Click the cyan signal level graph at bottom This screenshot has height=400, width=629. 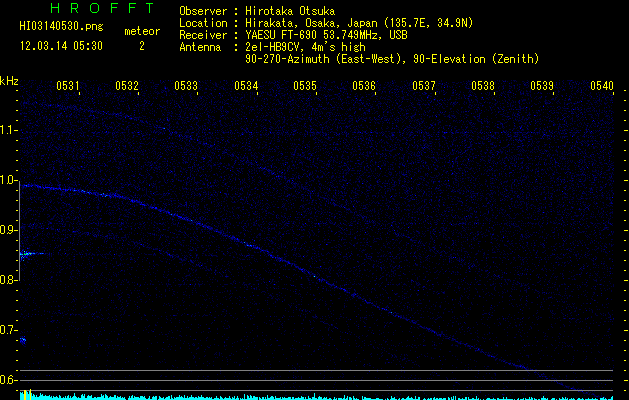(x=317, y=396)
